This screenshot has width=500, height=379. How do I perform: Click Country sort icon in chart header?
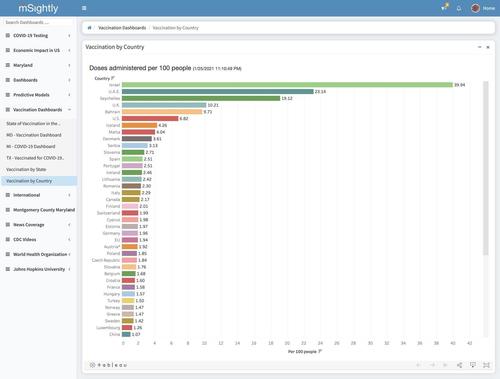tap(113, 78)
